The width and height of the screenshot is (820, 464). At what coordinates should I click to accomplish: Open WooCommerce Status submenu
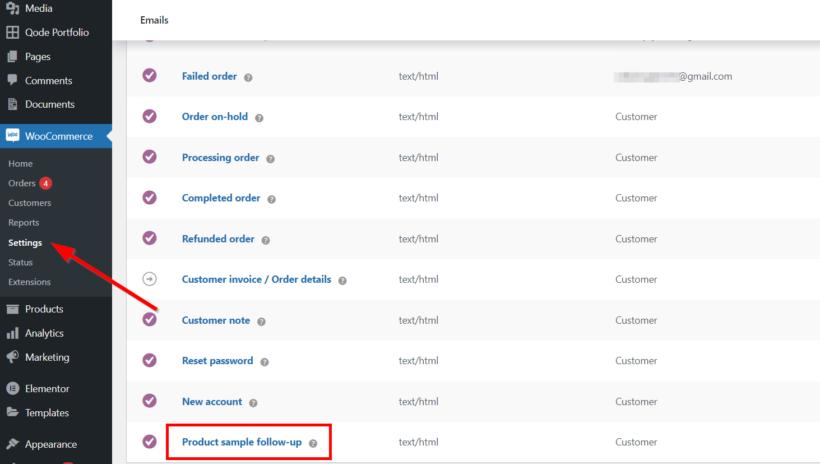[20, 263]
